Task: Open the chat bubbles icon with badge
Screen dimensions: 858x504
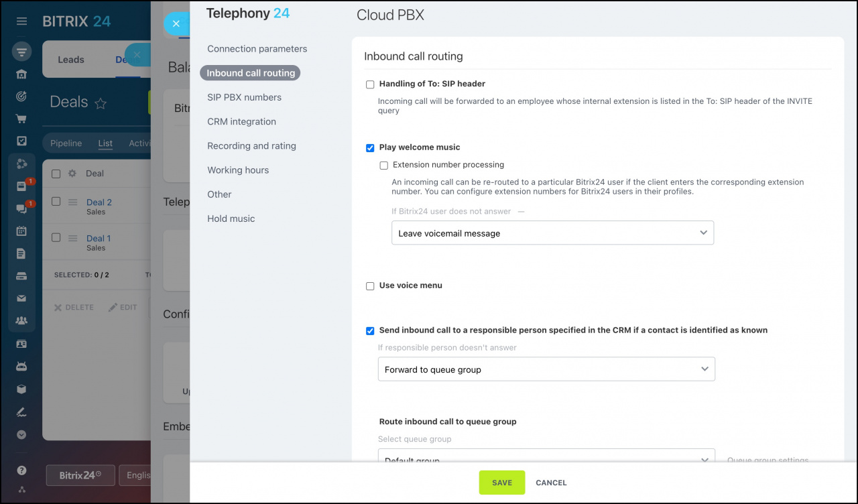Action: 21,209
